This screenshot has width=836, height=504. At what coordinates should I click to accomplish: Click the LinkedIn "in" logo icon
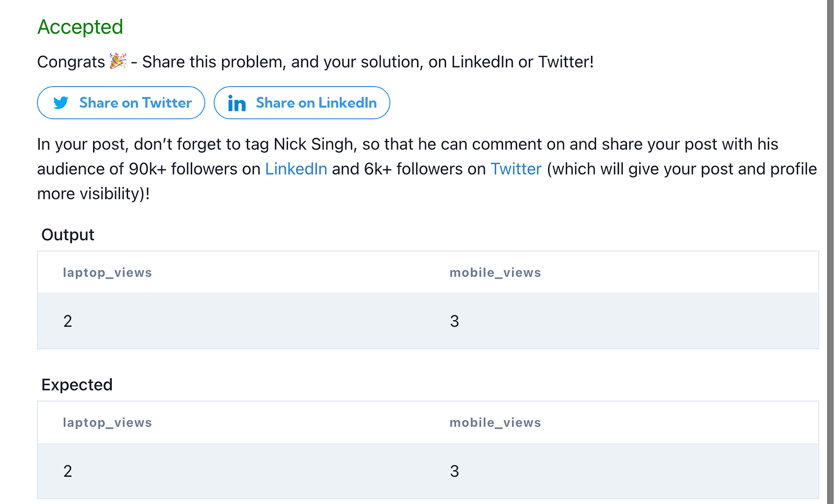[x=237, y=103]
